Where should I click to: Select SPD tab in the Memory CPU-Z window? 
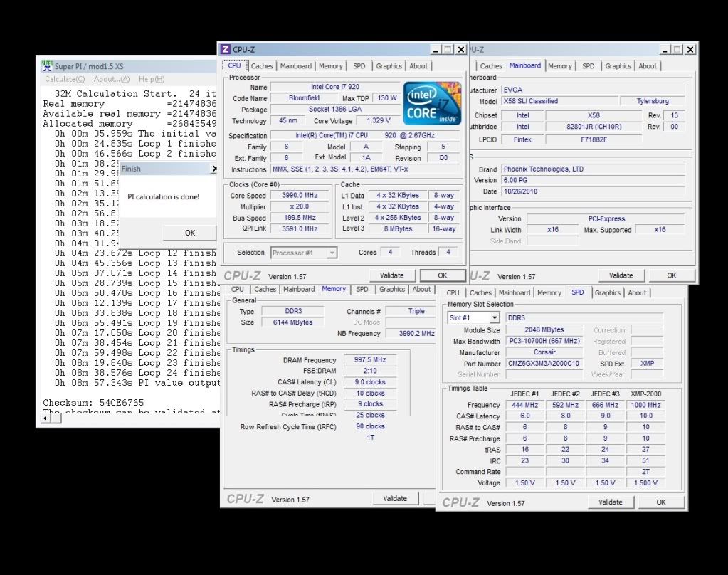click(x=362, y=289)
